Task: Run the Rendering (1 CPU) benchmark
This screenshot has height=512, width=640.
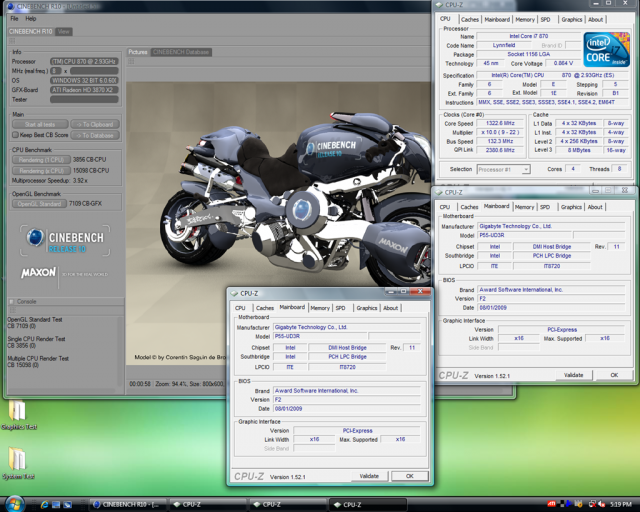Action: coord(41,160)
